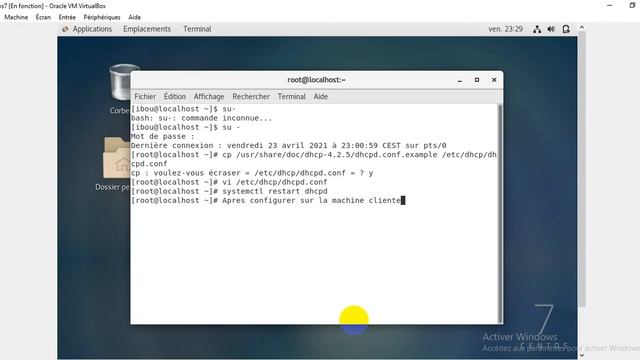Viewport: 640px width, 360px height.
Task: Minimize the root@localhost terminal window
Action: pyautogui.click(x=460, y=80)
